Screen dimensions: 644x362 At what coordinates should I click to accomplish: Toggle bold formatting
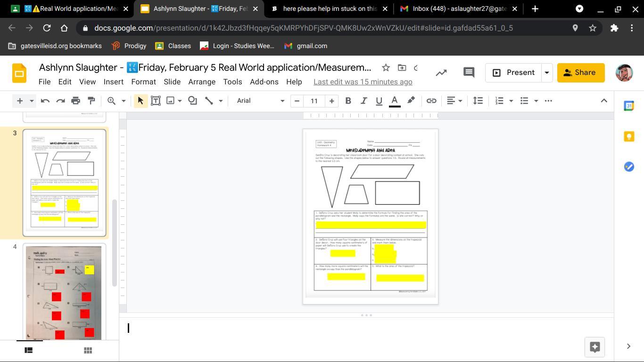click(348, 100)
